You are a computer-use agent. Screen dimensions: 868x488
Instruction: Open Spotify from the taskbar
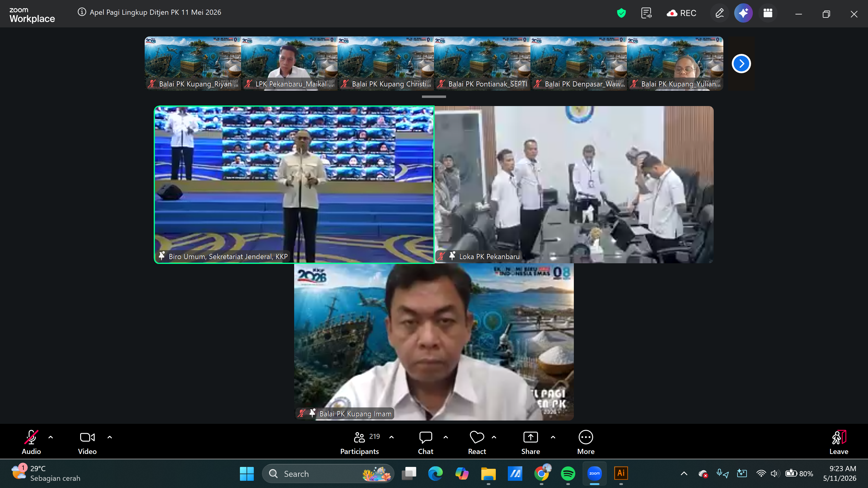tap(568, 474)
